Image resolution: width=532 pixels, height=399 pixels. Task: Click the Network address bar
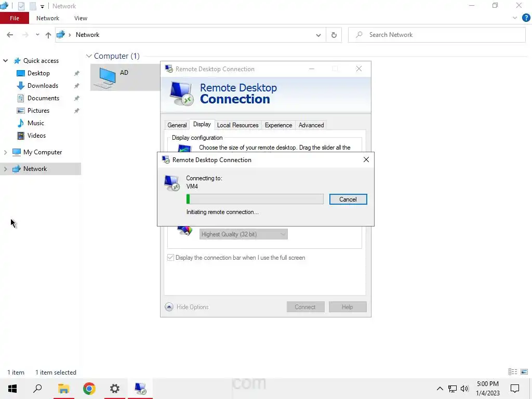[x=190, y=35]
